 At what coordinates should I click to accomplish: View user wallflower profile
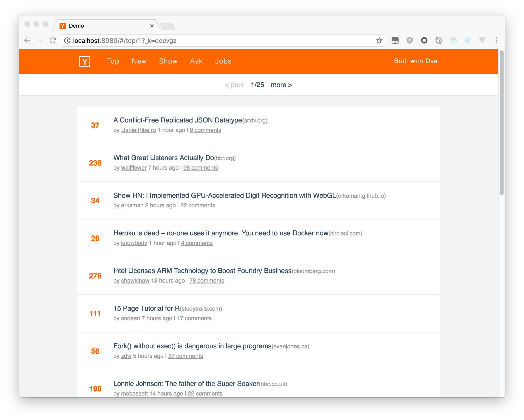(134, 168)
